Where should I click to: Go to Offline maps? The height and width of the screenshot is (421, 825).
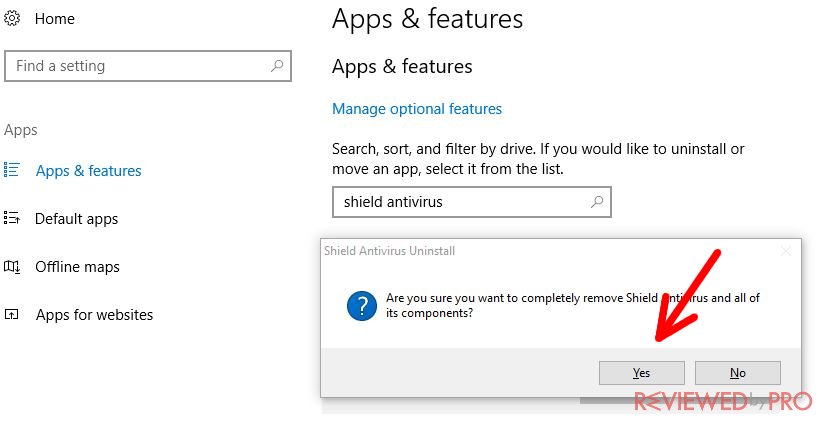point(77,267)
